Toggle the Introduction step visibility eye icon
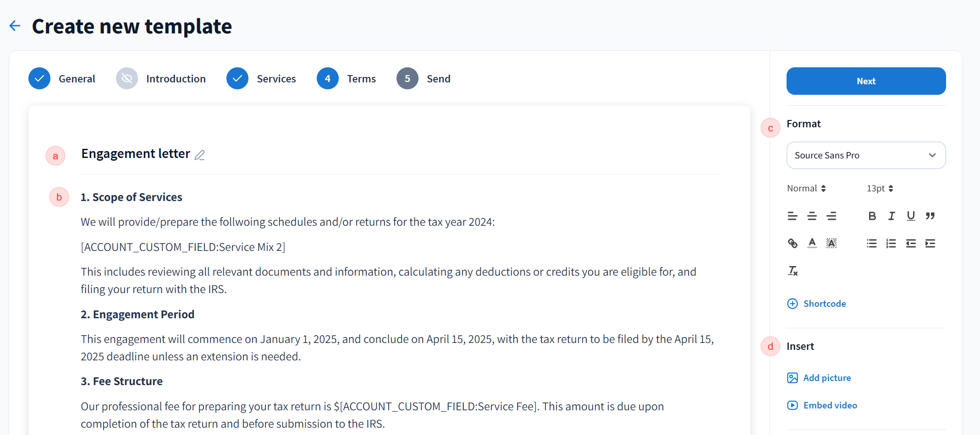980x435 pixels. coord(127,79)
